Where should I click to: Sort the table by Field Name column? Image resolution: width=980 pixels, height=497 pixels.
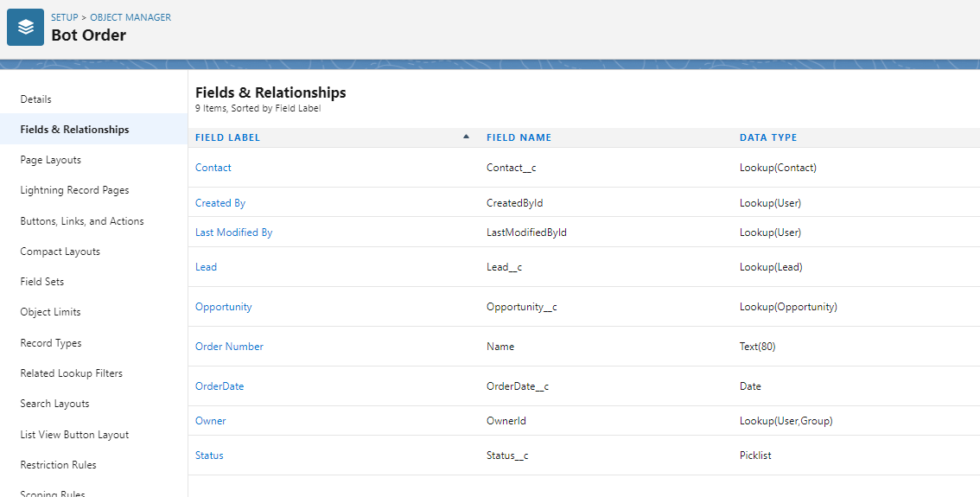(x=519, y=137)
